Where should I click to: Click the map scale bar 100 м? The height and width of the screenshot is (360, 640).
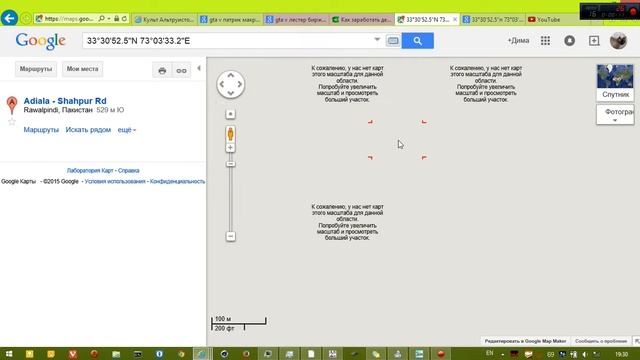(239, 323)
